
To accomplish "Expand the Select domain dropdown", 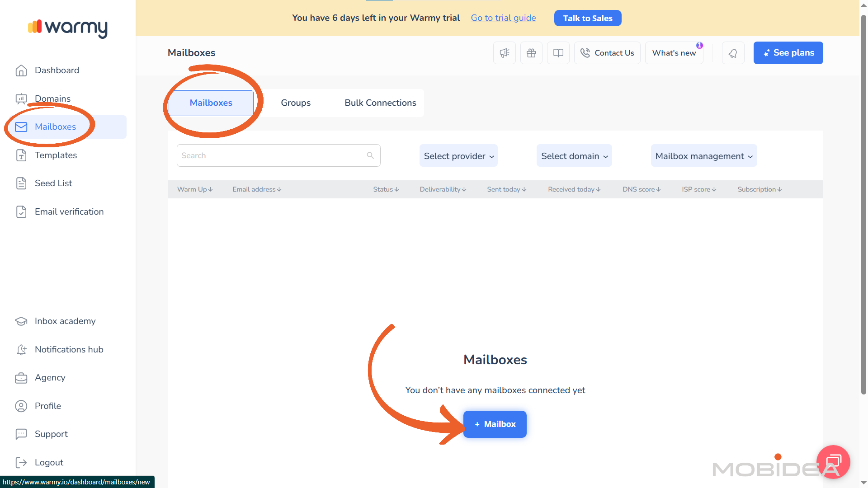I will coord(574,156).
